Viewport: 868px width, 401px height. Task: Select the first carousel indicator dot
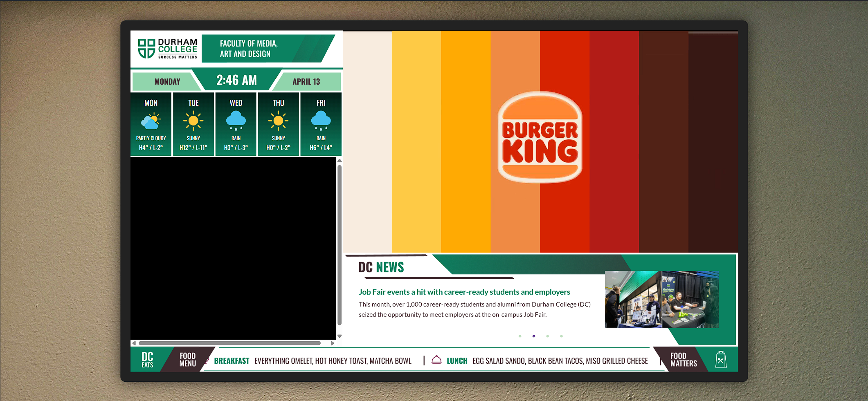coord(520,336)
